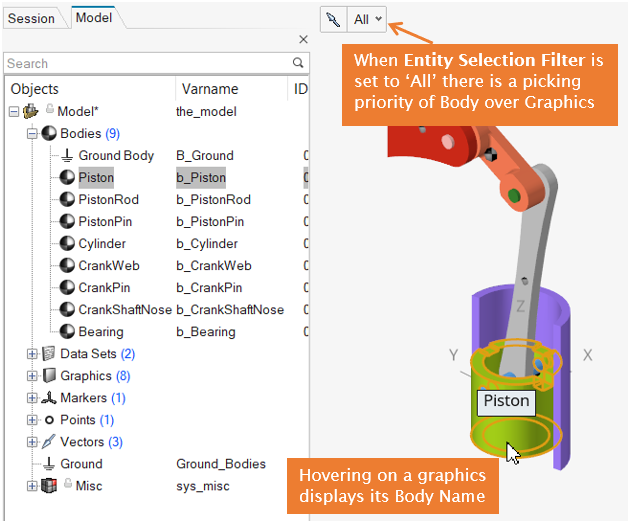Collapse the Bodies tree node

pyautogui.click(x=32, y=133)
